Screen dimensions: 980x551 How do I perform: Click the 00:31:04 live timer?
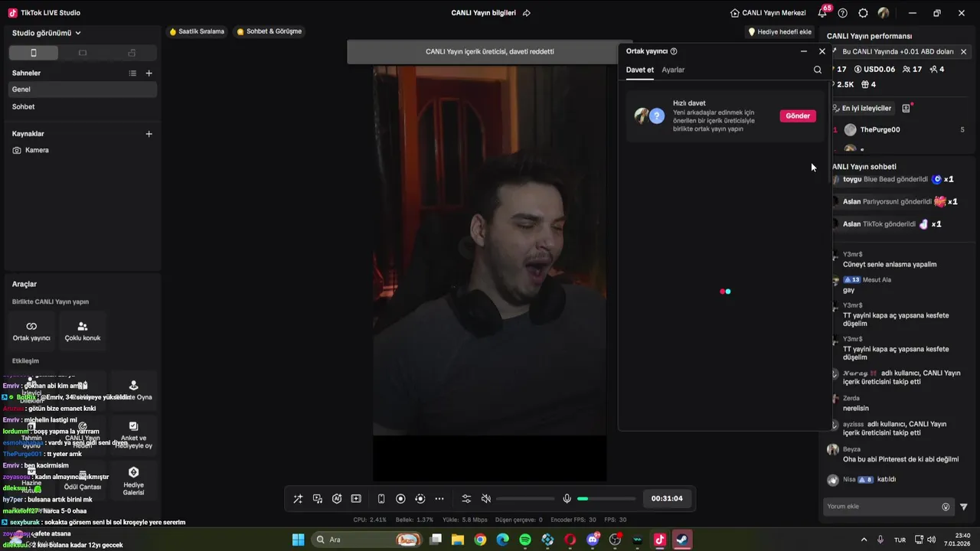coord(667,498)
